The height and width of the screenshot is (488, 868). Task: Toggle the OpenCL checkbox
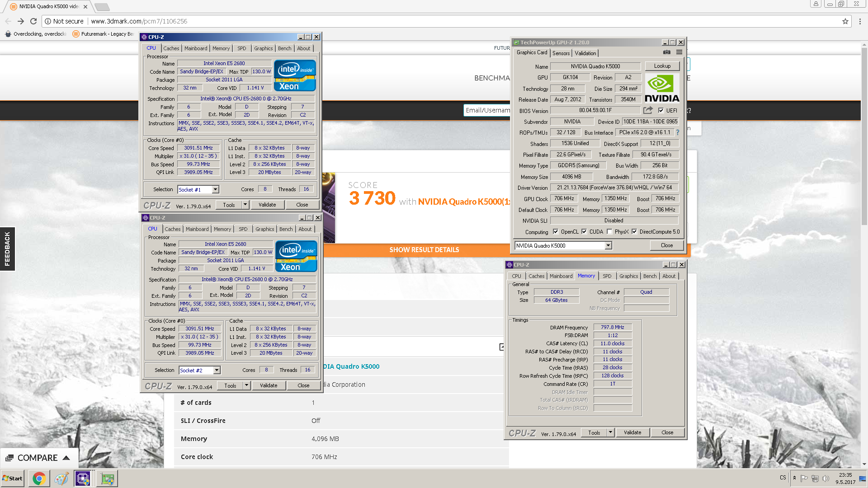tap(556, 232)
